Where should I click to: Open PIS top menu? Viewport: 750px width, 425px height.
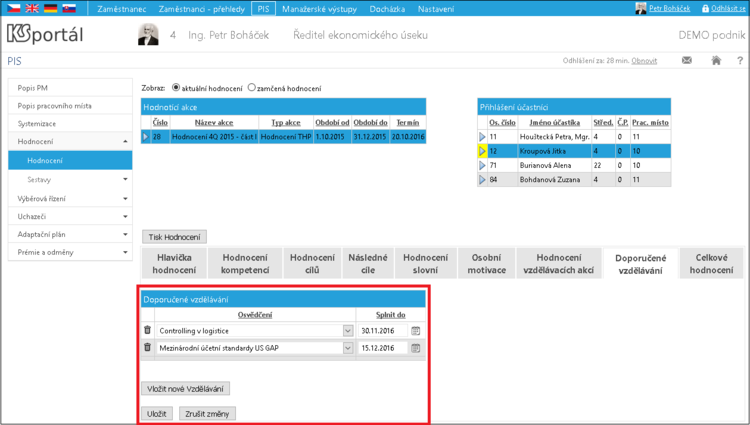(x=263, y=9)
